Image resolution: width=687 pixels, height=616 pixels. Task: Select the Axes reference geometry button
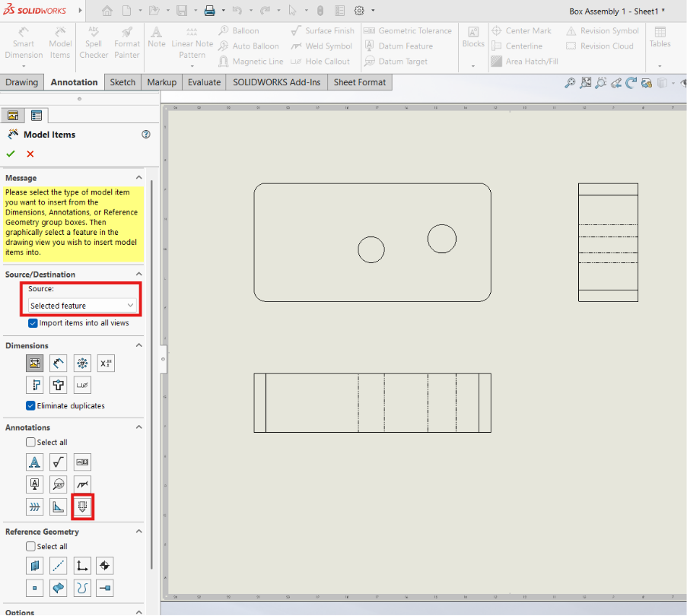click(59, 566)
